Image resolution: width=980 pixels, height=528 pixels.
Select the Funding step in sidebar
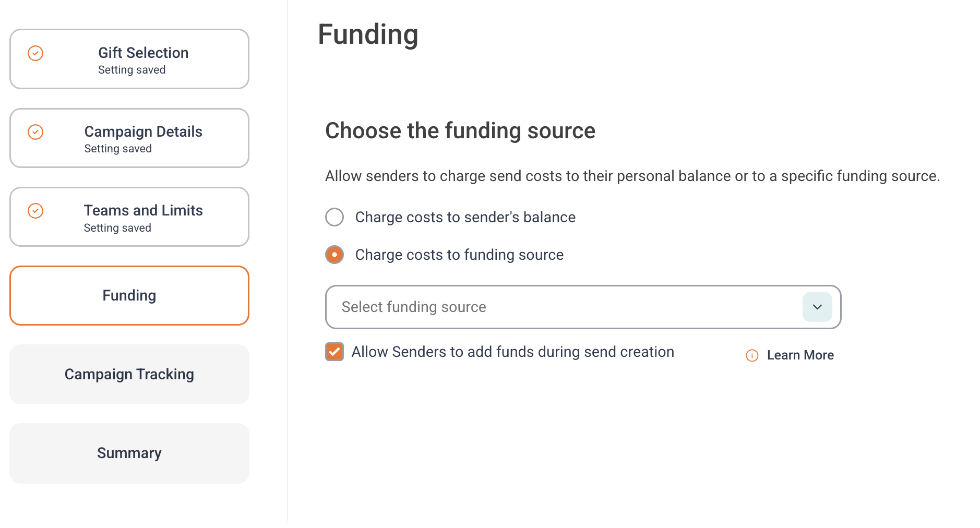[129, 295]
